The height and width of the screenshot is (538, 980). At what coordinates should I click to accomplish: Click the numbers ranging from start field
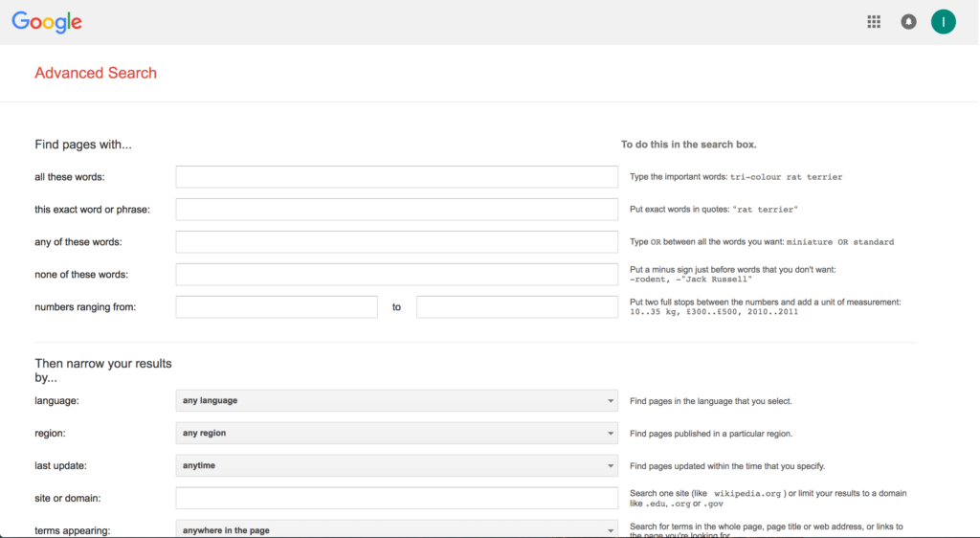click(x=277, y=307)
